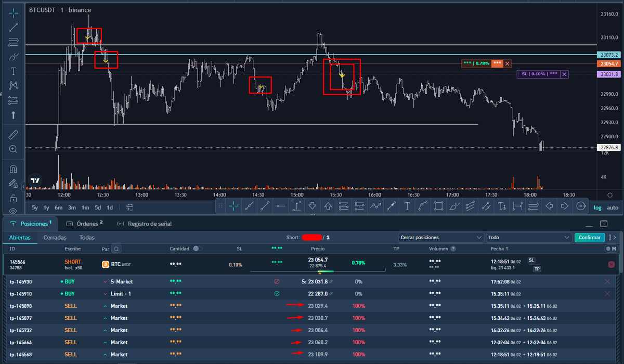Open Cerrar posiciones dropdown

(441, 237)
